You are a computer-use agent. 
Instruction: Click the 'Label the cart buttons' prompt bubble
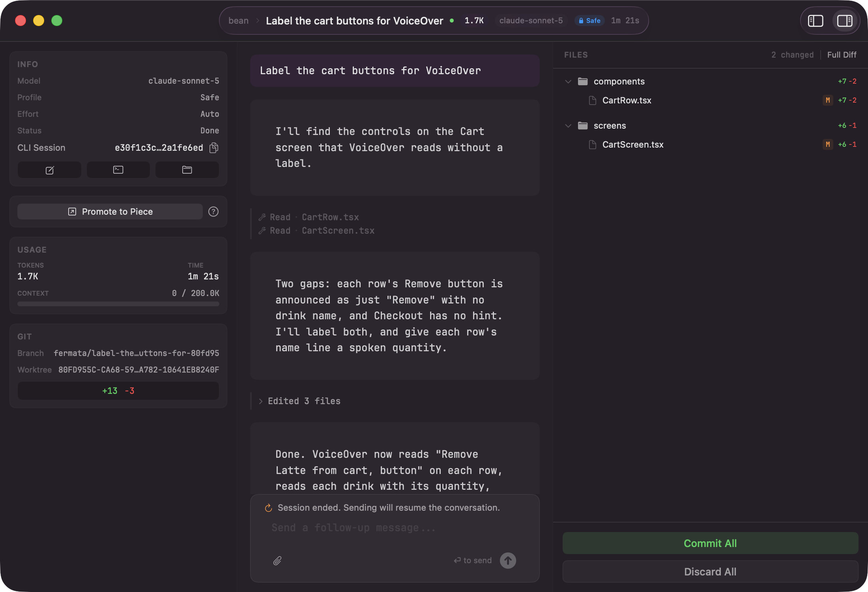[x=395, y=71]
